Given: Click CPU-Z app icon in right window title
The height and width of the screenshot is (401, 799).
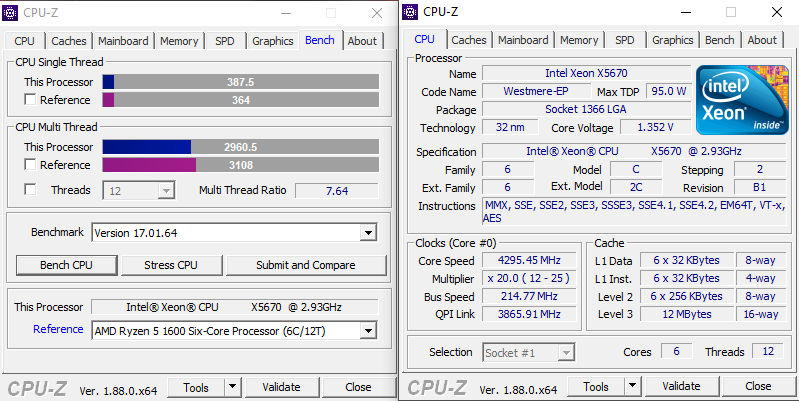Looking at the screenshot, I should pyautogui.click(x=410, y=12).
